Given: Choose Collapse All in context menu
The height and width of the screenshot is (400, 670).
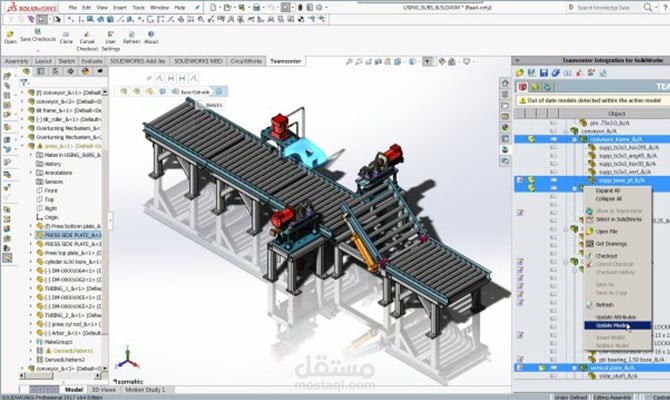Looking at the screenshot, I should pyautogui.click(x=609, y=199).
